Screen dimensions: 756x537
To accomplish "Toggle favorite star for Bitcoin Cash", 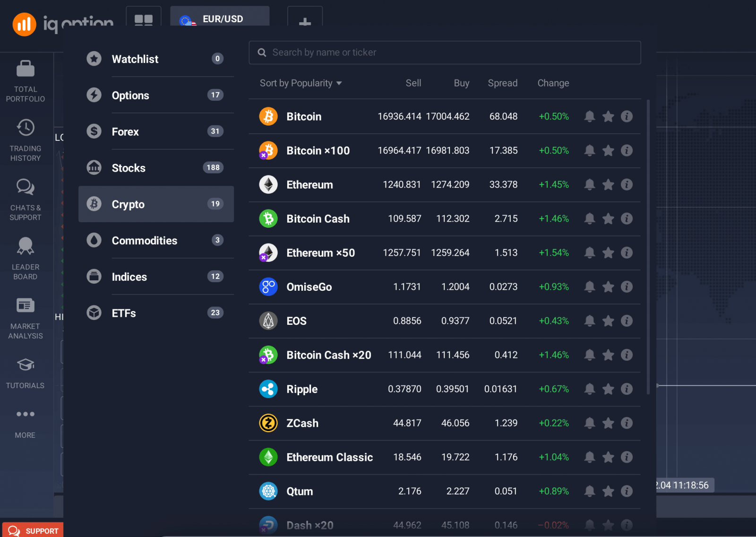I will [x=608, y=218].
